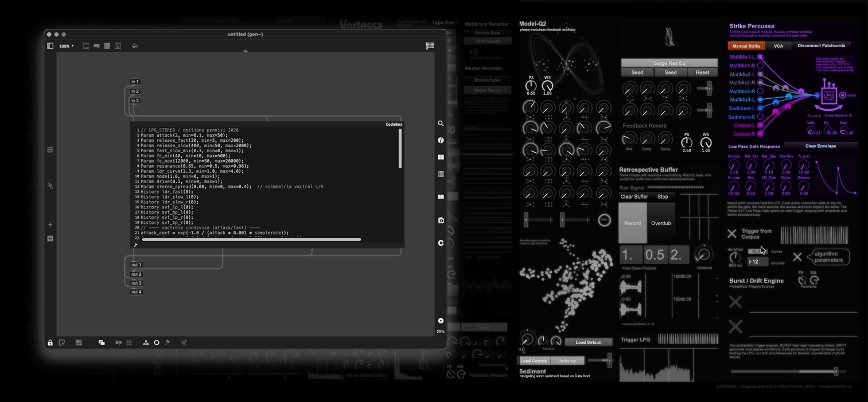868x402 pixels.
Task: Toggle the algorithm parameters X checkbox
Action: tap(797, 257)
